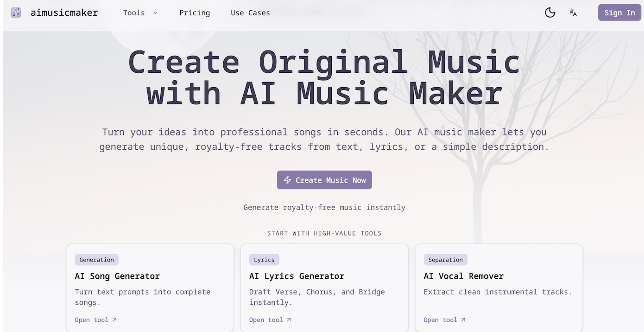Image resolution: width=644 pixels, height=332 pixels.
Task: Select the Separation tag badge
Action: pos(445,260)
